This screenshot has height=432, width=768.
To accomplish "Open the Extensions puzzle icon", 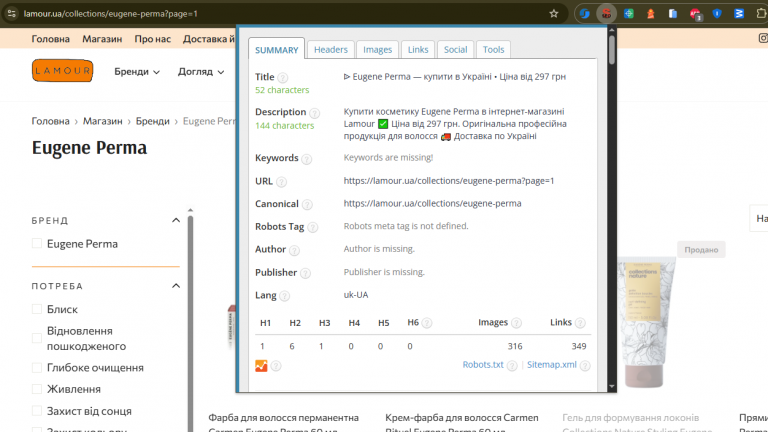I will 761,14.
